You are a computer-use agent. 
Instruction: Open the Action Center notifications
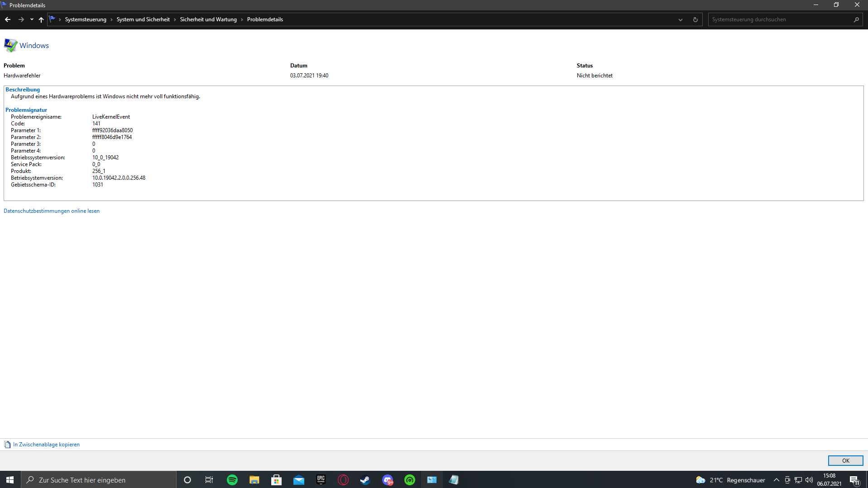tap(854, 480)
